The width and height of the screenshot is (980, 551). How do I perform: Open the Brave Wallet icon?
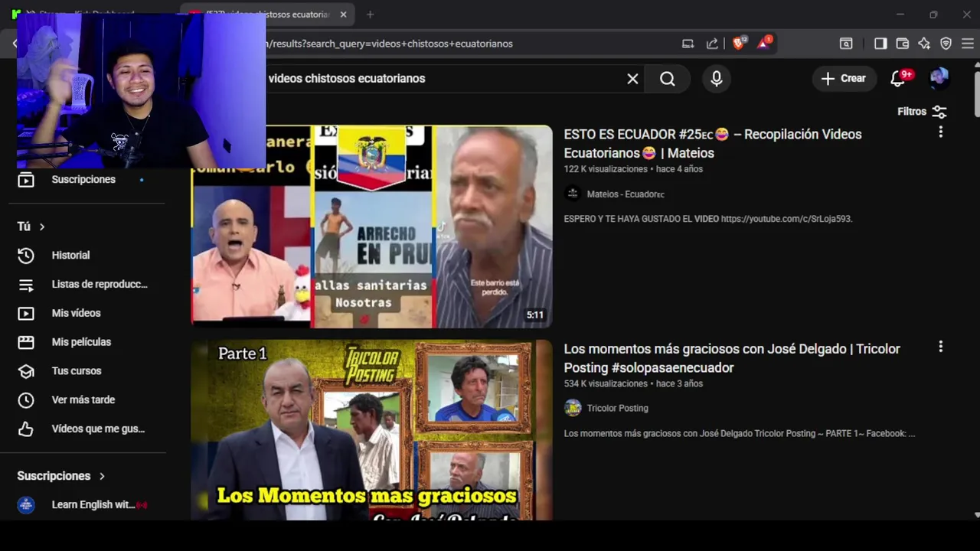click(903, 44)
